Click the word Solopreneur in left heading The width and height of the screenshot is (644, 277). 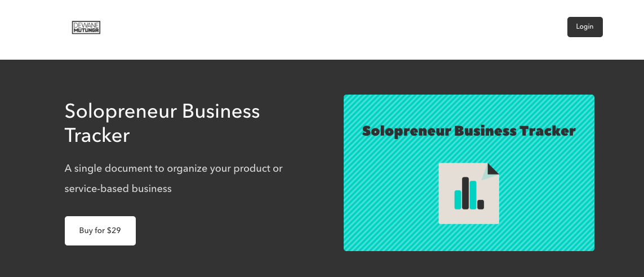tap(121, 111)
